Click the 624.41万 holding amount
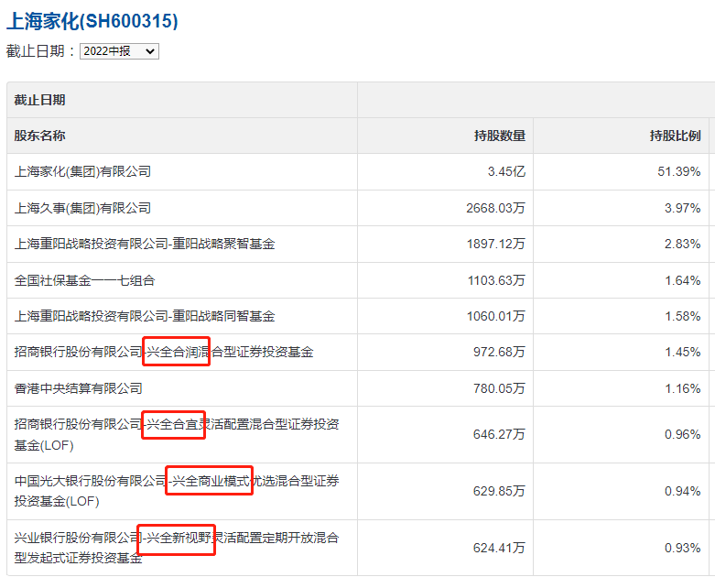Viewport: 715px width, 588px height. pos(499,548)
